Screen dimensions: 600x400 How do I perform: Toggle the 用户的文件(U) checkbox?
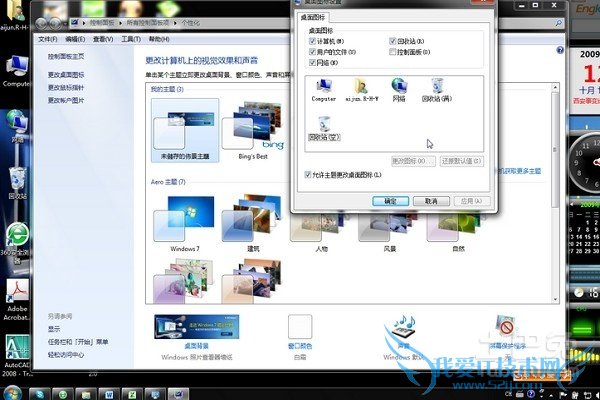[312, 52]
